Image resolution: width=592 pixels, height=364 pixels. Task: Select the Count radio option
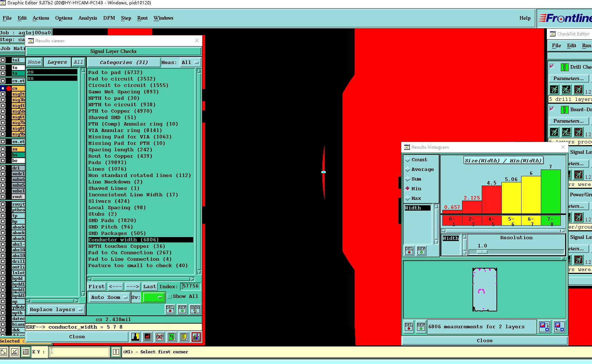tap(407, 160)
